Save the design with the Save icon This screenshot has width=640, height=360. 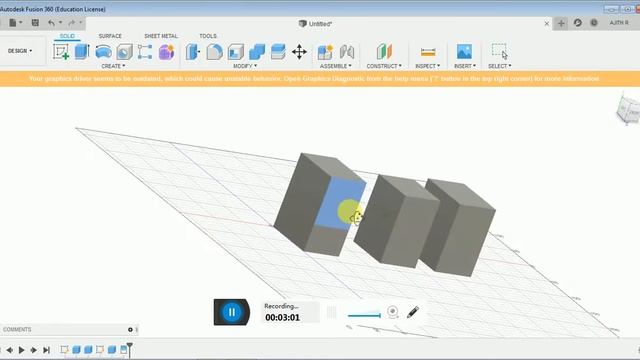click(x=35, y=23)
